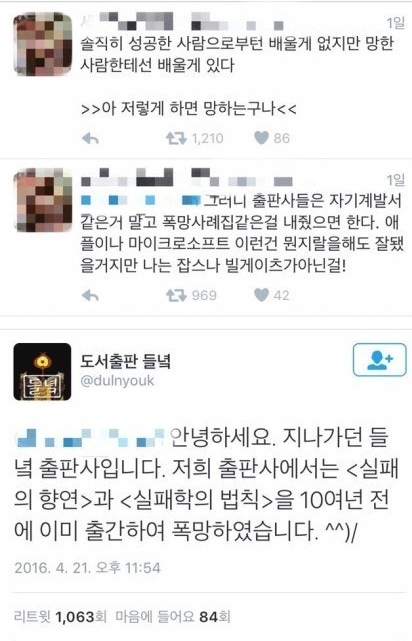
Task: Reply to the first tweet
Action: (90, 139)
